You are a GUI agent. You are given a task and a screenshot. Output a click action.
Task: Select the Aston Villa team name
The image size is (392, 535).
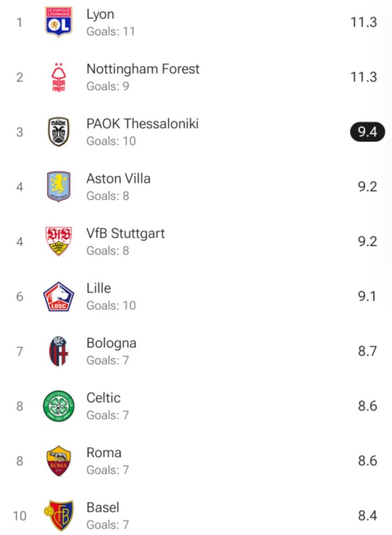coord(118,179)
